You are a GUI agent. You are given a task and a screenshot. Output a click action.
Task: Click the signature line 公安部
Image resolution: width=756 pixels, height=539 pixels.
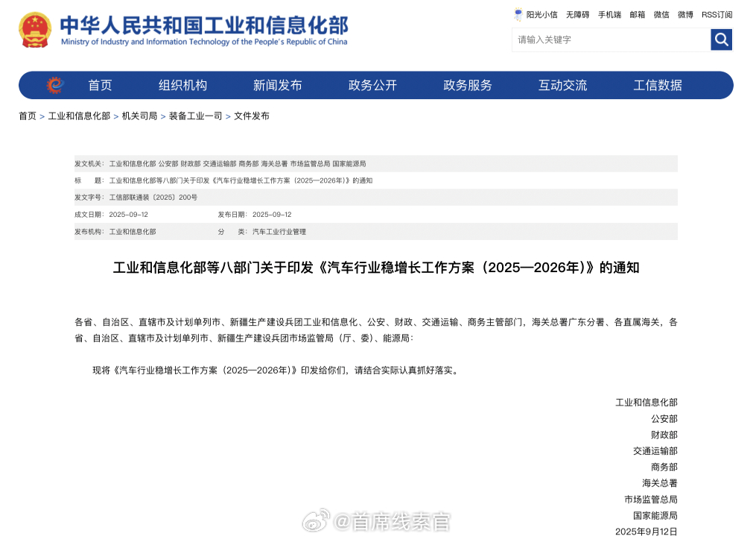(664, 419)
